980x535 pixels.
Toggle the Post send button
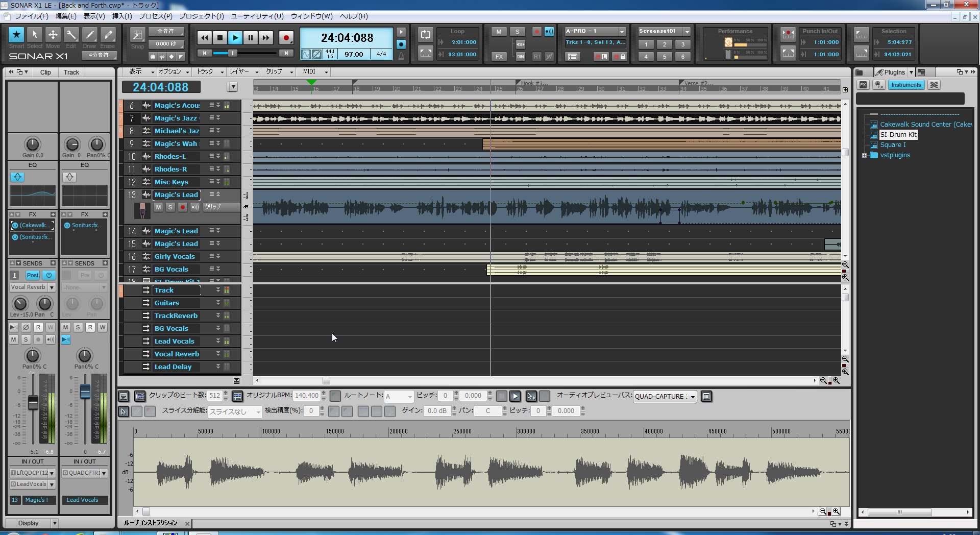(33, 275)
